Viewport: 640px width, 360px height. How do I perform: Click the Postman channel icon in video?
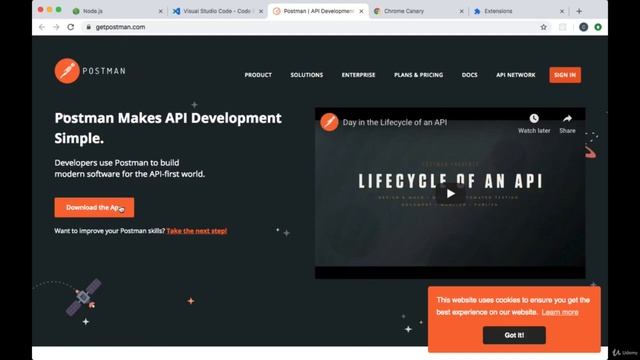(x=329, y=122)
